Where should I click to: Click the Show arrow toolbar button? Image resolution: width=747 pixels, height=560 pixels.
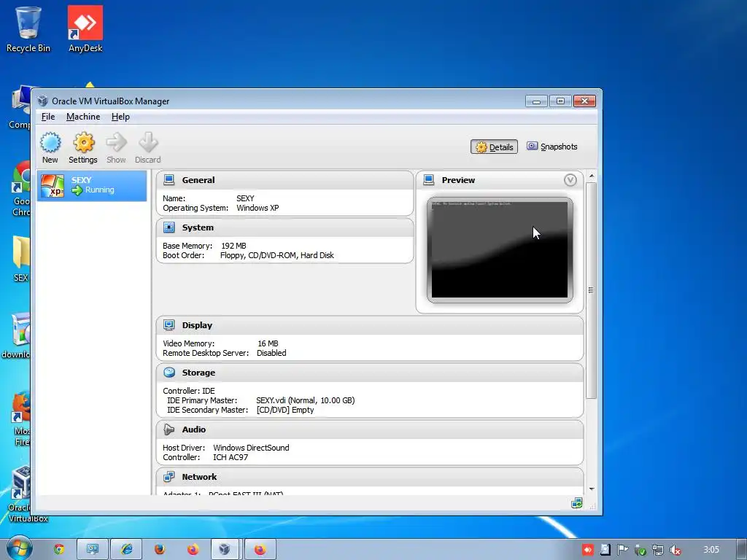tap(116, 148)
